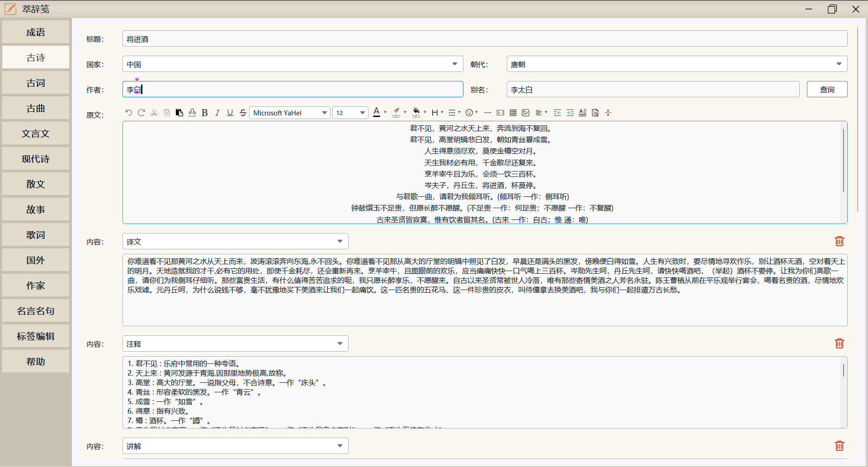Paste clipboard content using the paste icon
The height and width of the screenshot is (467, 868).
point(179,113)
